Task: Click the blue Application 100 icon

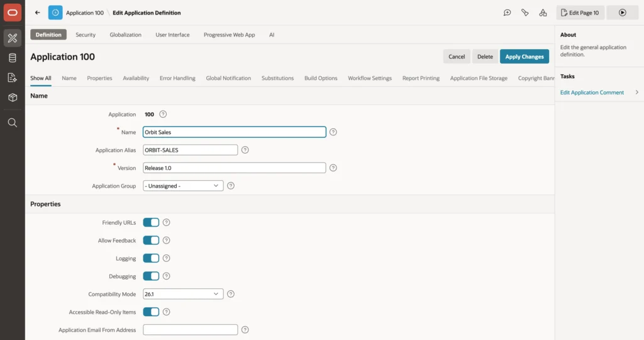Action: (x=55, y=13)
